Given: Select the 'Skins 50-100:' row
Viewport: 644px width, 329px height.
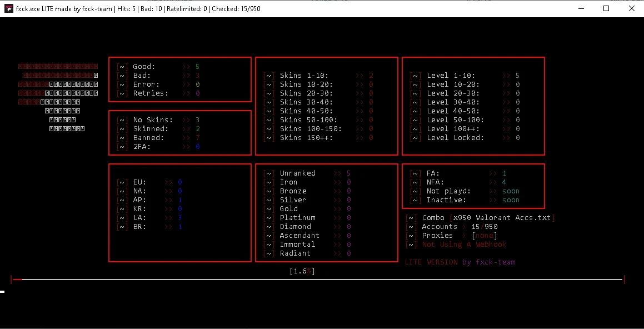Looking at the screenshot, I should click(319, 120).
